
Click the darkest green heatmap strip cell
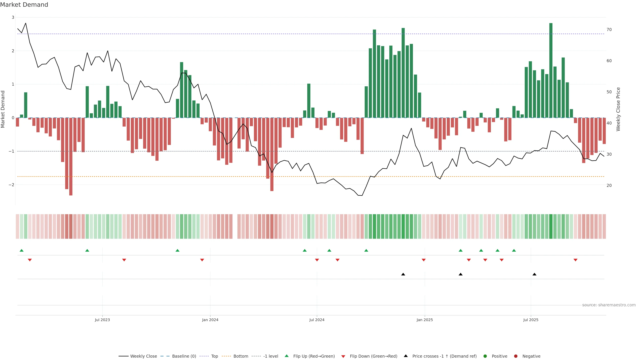pos(551,226)
